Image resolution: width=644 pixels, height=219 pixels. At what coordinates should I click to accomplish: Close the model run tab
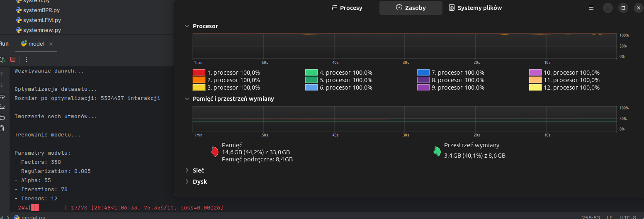point(51,44)
